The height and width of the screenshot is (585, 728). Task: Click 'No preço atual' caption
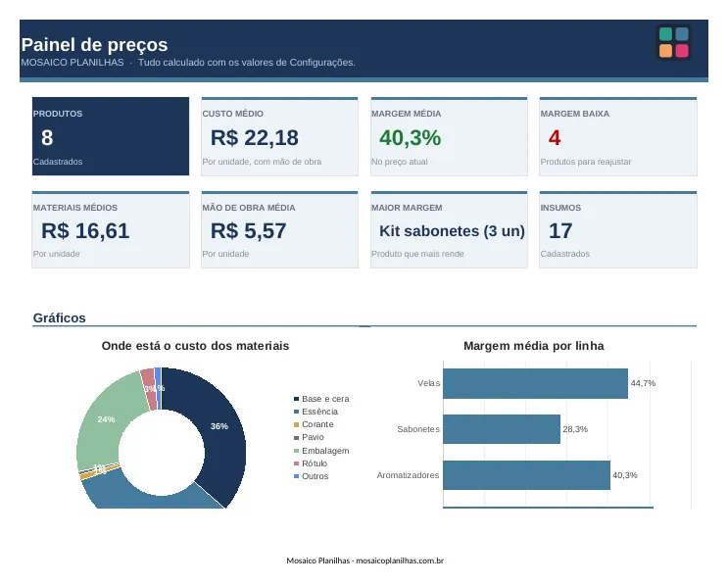[400, 162]
